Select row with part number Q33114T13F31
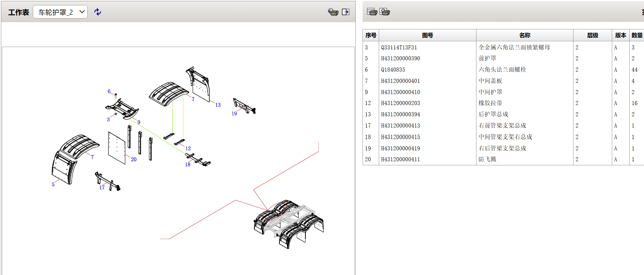The height and width of the screenshot is (275, 644). (x=399, y=47)
